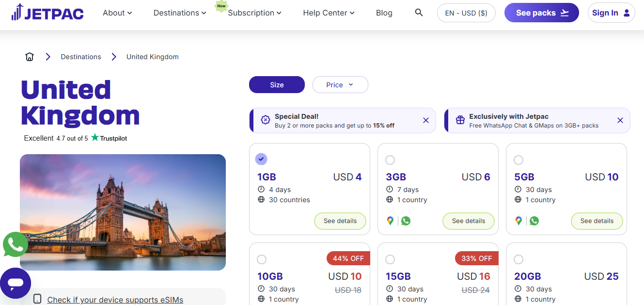Click the struck-through USD 18 price
Image resolution: width=644 pixels, height=305 pixels.
click(x=347, y=290)
